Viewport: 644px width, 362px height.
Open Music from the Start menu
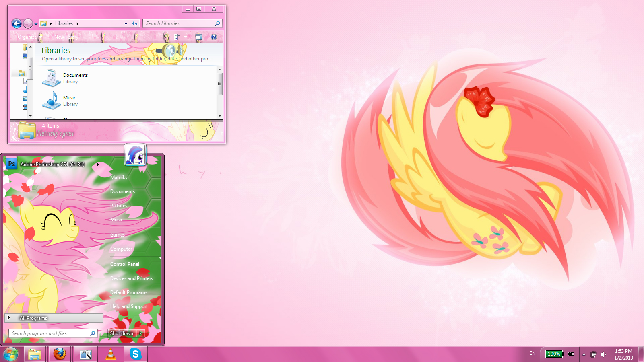[x=117, y=220]
